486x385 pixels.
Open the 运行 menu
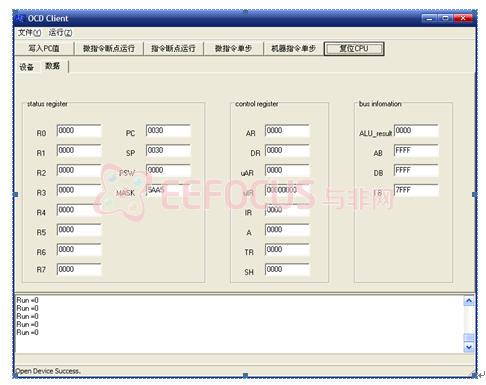(x=60, y=33)
